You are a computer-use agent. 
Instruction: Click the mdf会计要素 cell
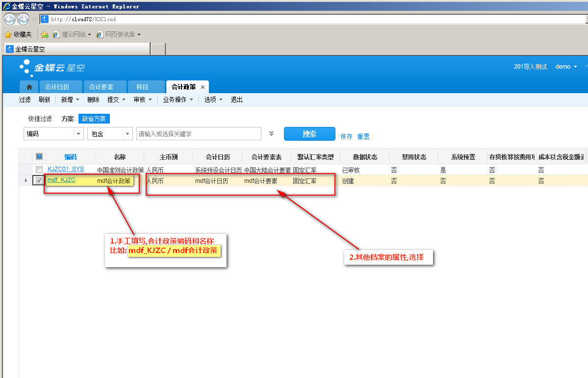tap(260, 181)
